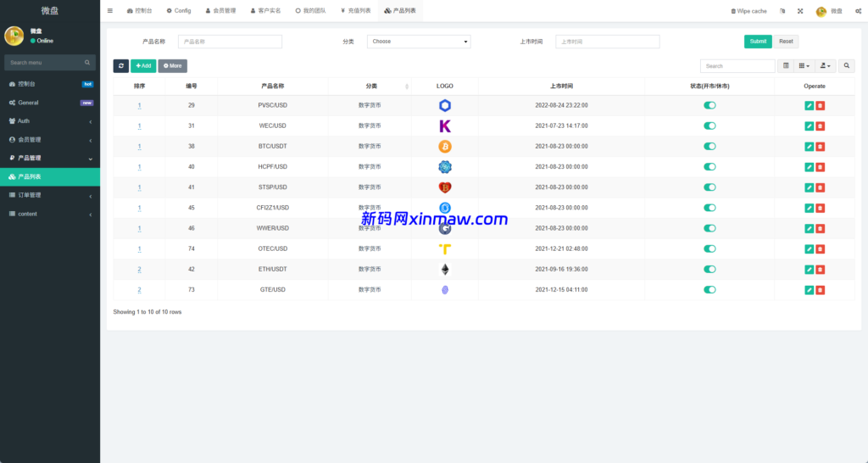Image resolution: width=868 pixels, height=463 pixels.
Task: Click the user avatar in top bar
Action: point(821,11)
